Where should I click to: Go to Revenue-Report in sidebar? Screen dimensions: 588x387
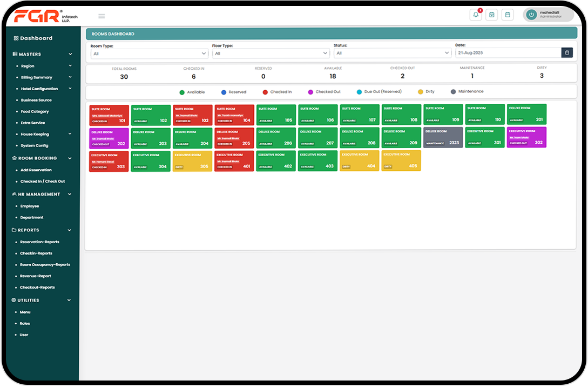coord(36,276)
